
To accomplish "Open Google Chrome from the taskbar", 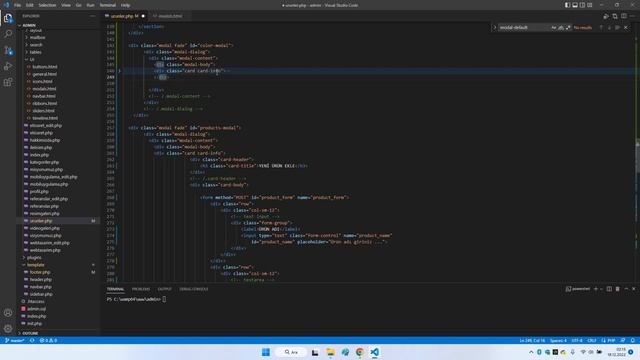I will [360, 352].
